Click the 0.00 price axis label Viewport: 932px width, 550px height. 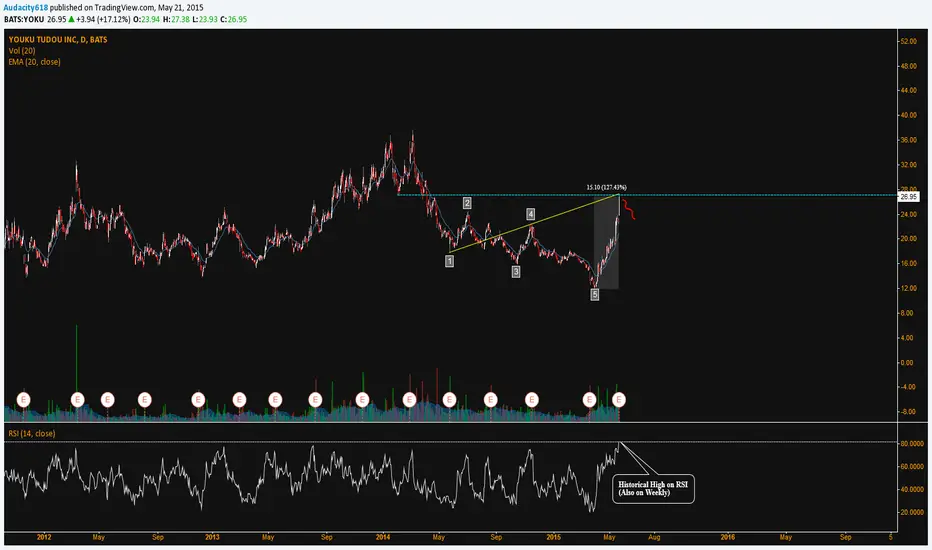(x=908, y=362)
